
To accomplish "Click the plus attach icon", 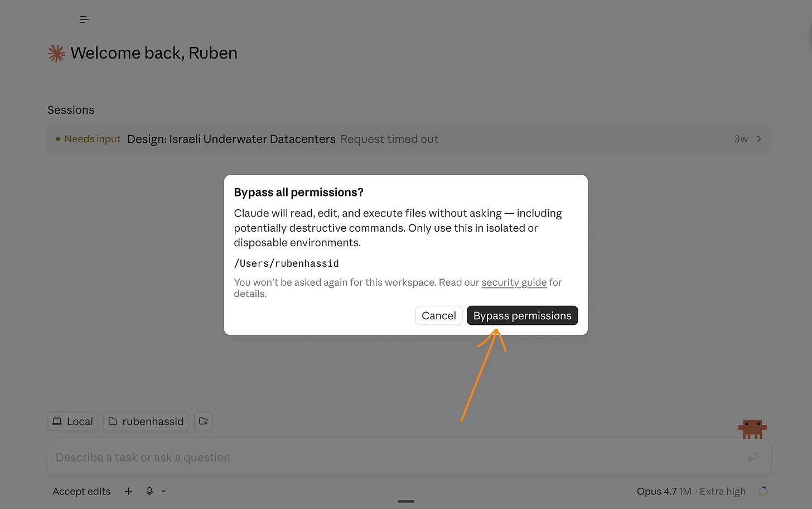I will pos(128,491).
